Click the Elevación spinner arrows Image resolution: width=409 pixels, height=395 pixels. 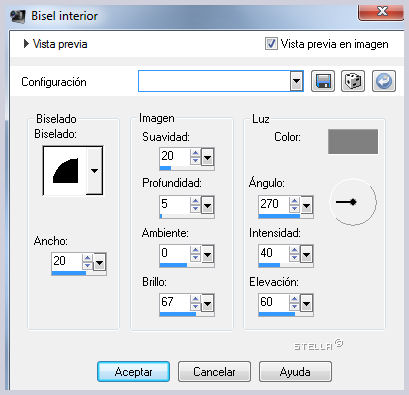294,303
